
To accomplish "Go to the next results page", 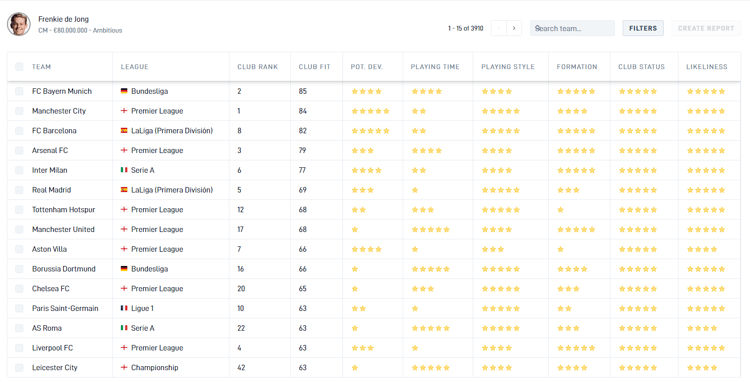I will [514, 28].
